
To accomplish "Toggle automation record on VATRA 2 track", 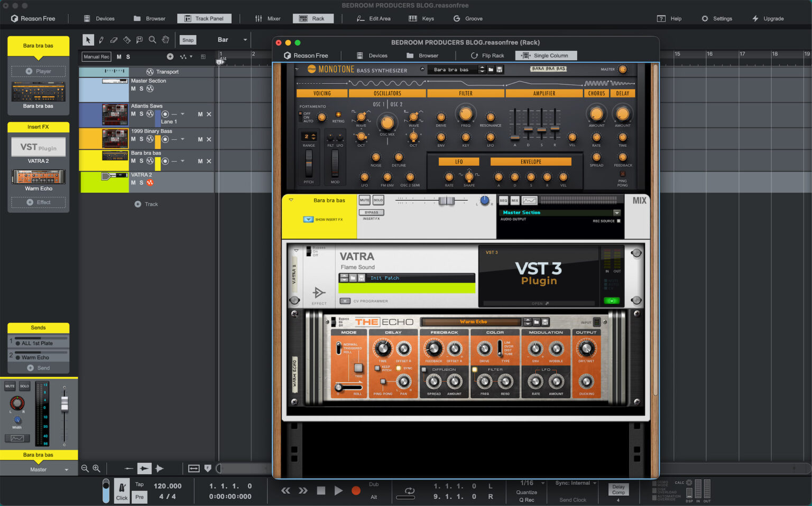I will 150,183.
